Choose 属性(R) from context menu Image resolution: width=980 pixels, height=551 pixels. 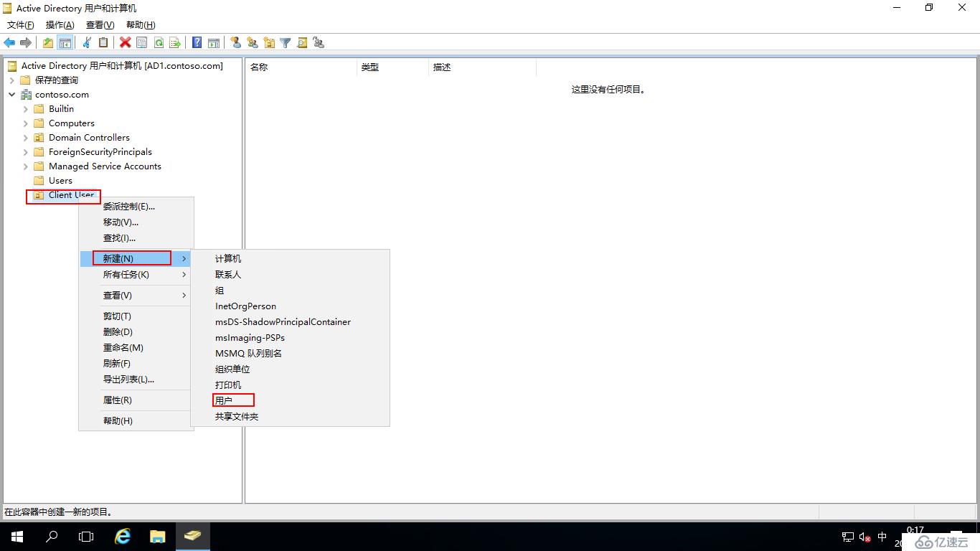click(136, 400)
